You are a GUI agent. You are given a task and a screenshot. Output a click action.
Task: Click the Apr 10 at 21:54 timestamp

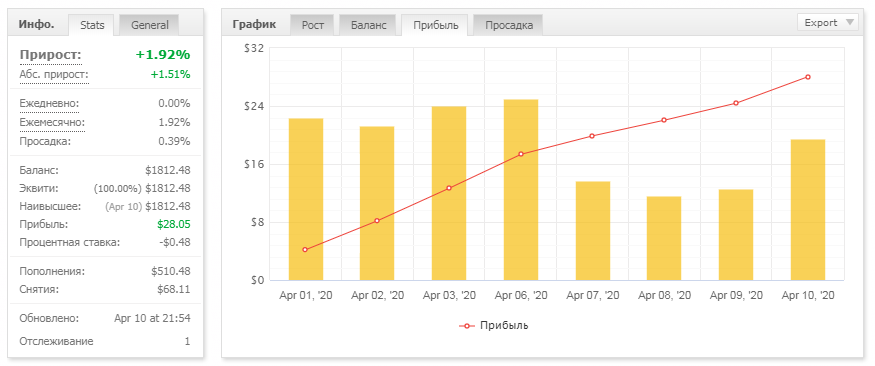point(152,319)
